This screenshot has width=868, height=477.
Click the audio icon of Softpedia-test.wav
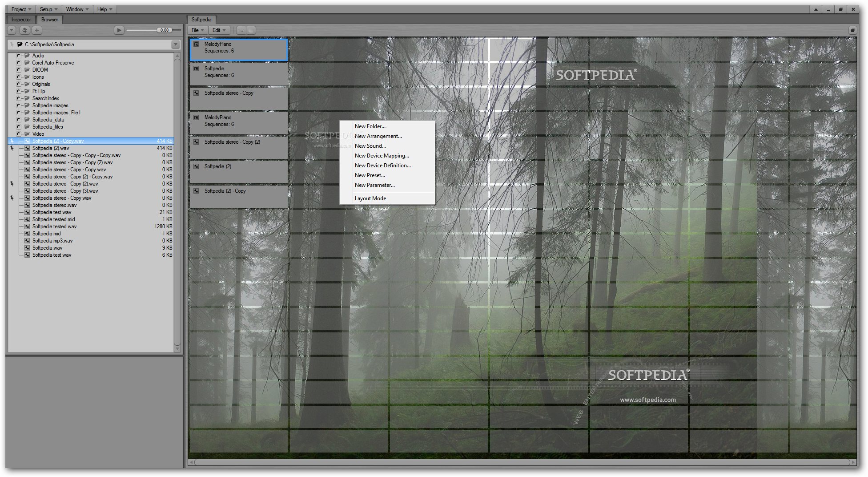(x=27, y=255)
